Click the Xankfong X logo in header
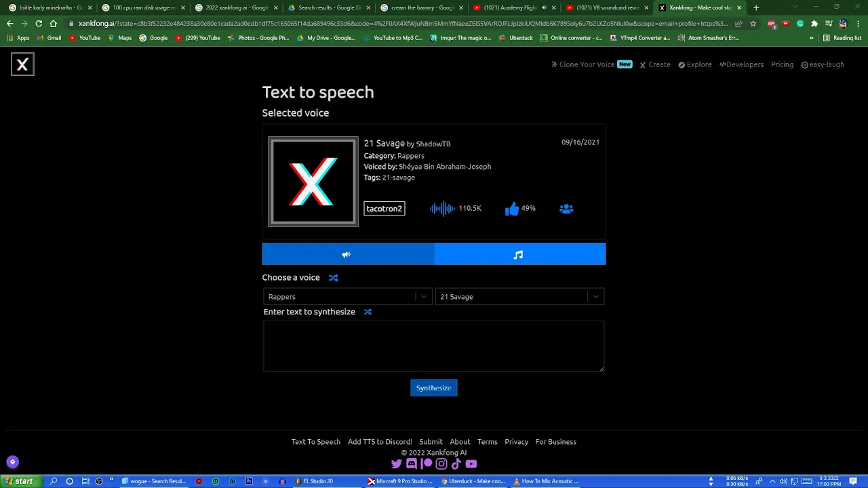This screenshot has height=488, width=868. [x=22, y=64]
